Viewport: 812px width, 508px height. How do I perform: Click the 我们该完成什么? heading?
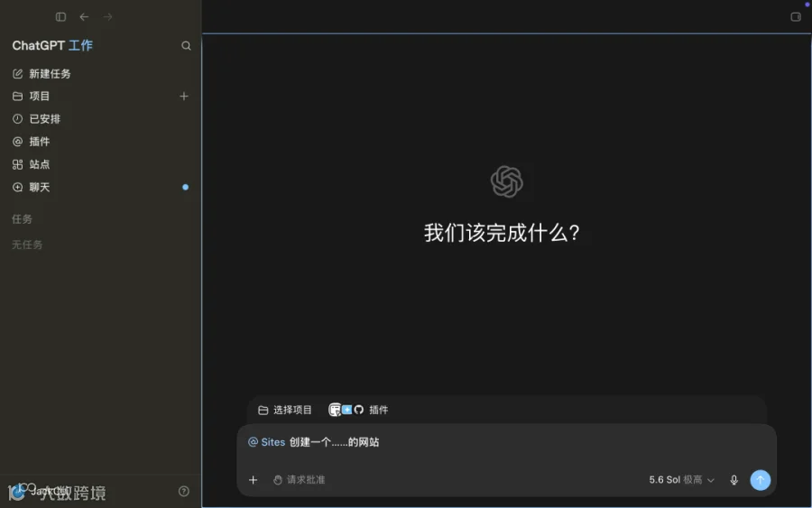[x=502, y=233]
